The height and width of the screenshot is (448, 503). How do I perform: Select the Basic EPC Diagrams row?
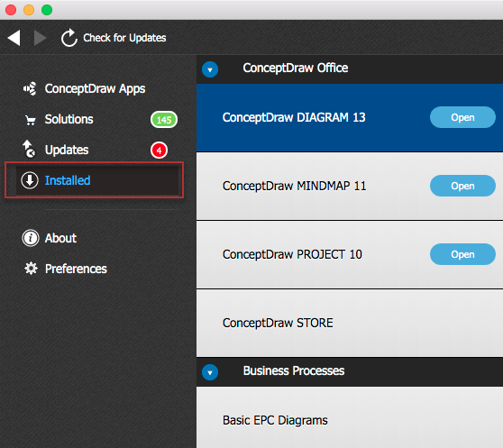click(350, 417)
